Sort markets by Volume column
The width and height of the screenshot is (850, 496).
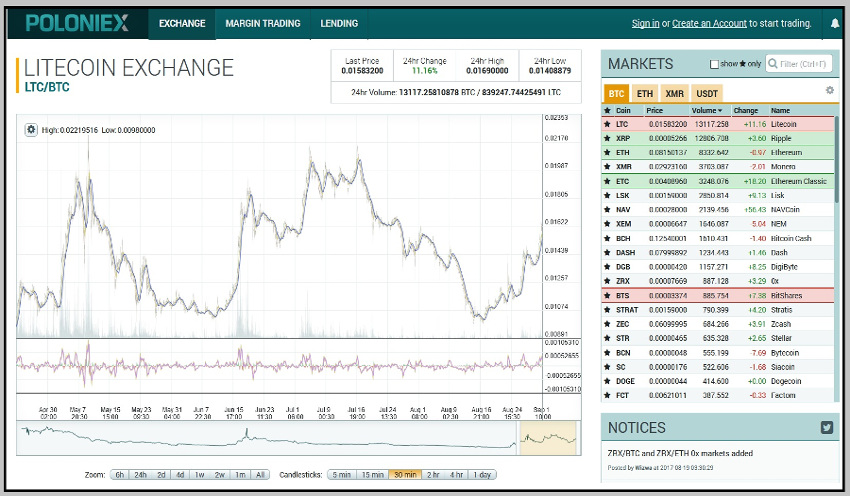pyautogui.click(x=707, y=110)
